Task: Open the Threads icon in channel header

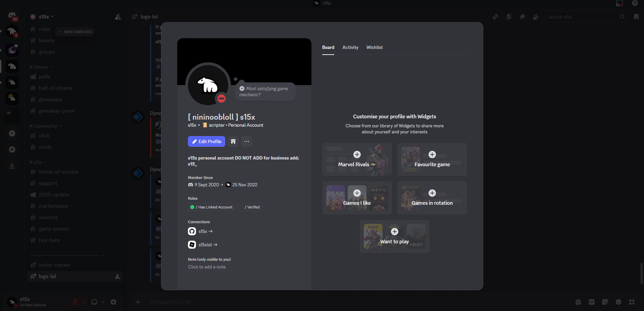Action: point(495,17)
